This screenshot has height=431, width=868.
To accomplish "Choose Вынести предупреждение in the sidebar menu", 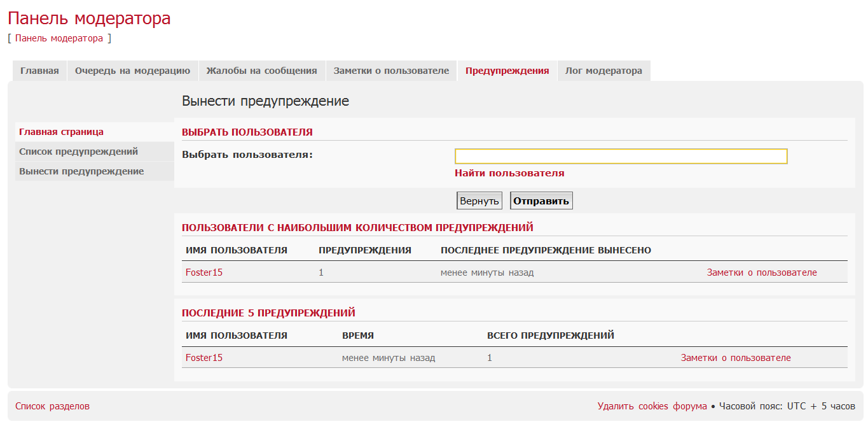I will point(81,171).
